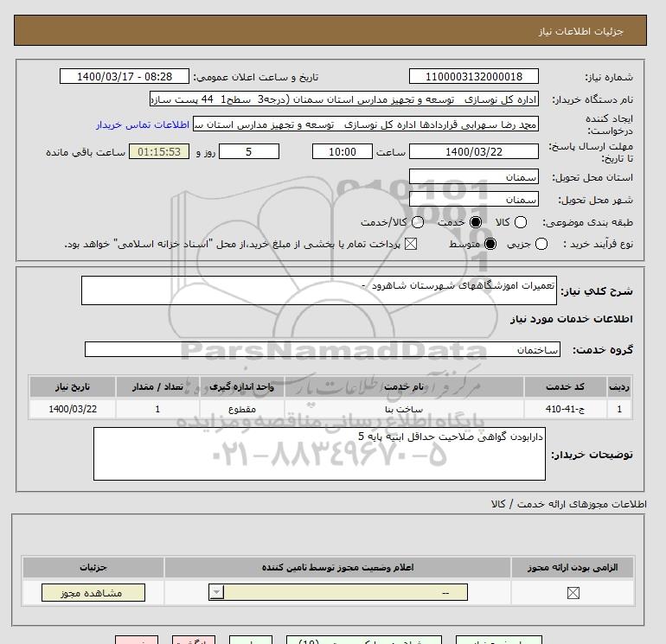Click the ساخت بنا service name cell
Viewport: 666px width, 644px height.
tap(404, 409)
